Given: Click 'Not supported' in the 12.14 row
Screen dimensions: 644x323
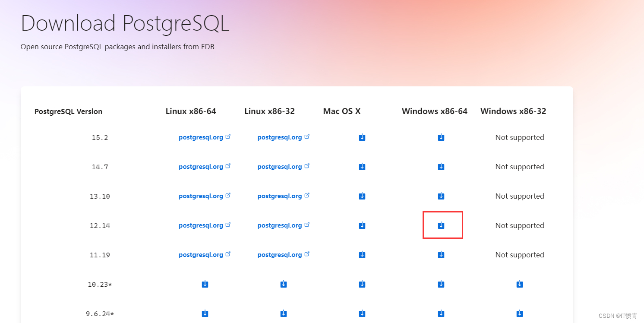Looking at the screenshot, I should [520, 225].
